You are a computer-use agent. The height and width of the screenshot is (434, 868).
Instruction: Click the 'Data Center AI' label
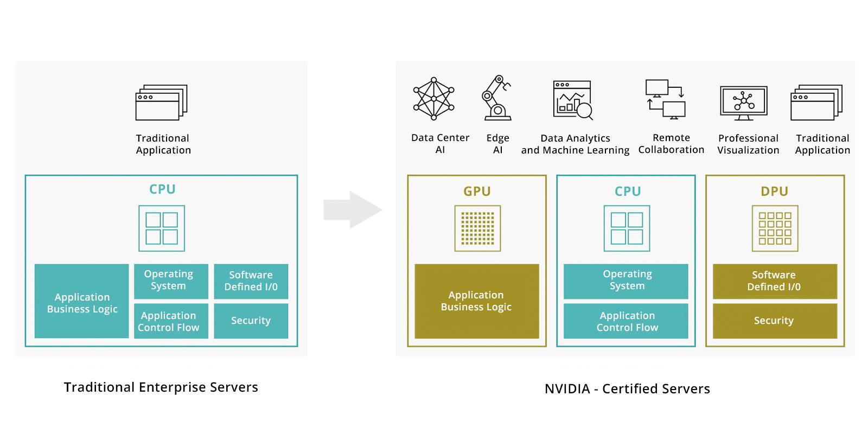point(441,144)
